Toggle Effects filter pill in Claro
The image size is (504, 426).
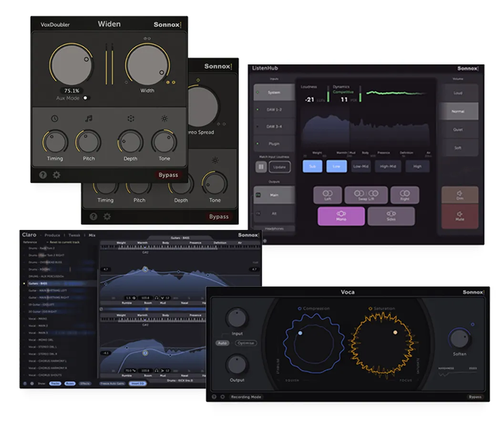pyautogui.click(x=85, y=383)
